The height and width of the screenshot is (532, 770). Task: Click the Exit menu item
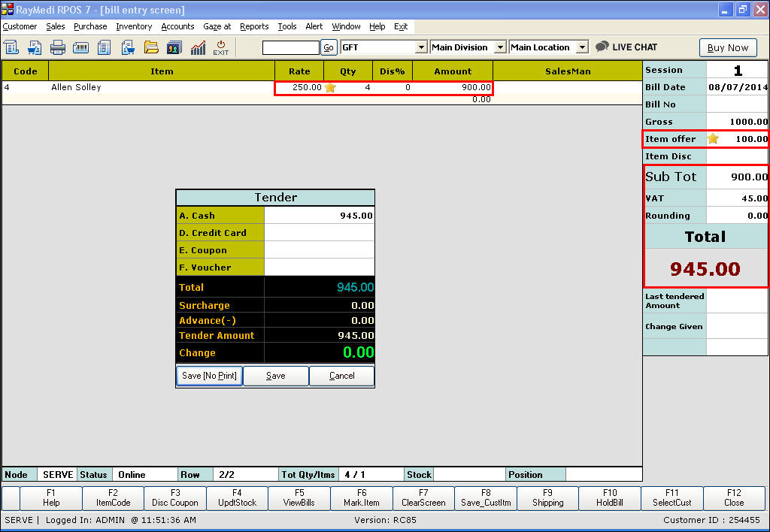(401, 26)
